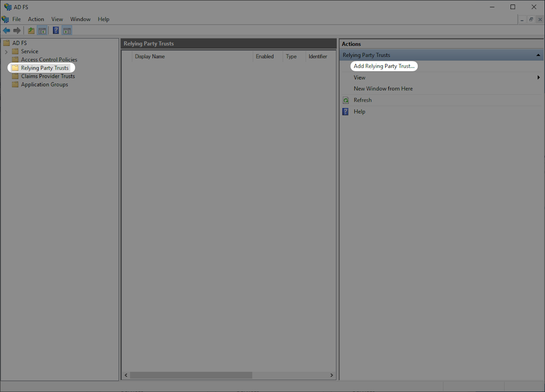Open the Export List toolbar icon
This screenshot has height=392, width=545.
click(30, 30)
